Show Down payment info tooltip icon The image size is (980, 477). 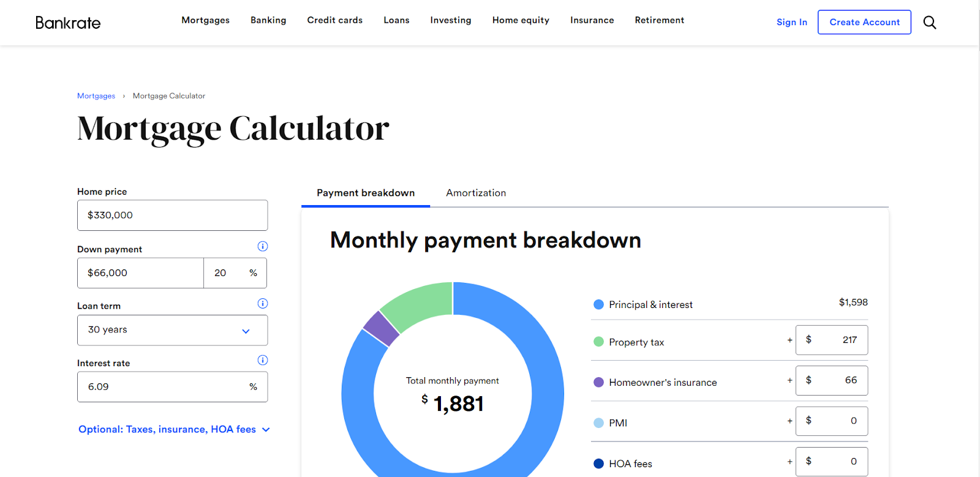coord(263,246)
